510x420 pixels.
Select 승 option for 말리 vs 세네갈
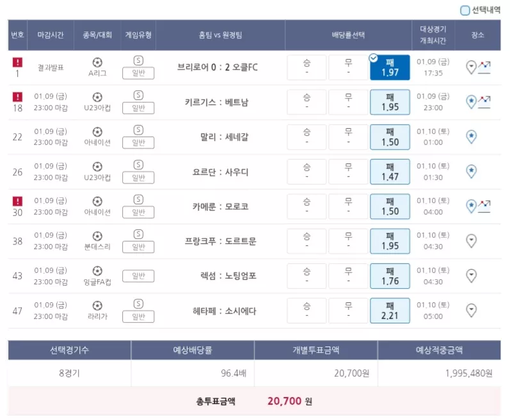pos(307,136)
